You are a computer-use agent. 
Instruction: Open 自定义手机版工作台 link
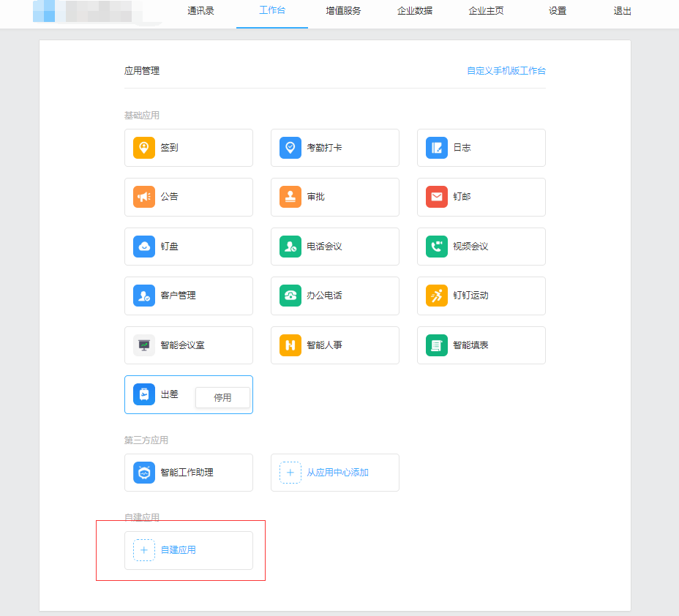point(506,70)
